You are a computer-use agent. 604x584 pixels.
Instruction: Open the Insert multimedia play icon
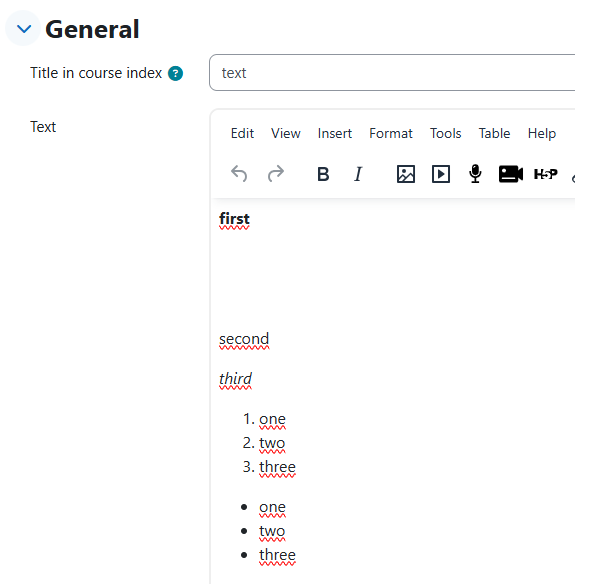point(441,174)
